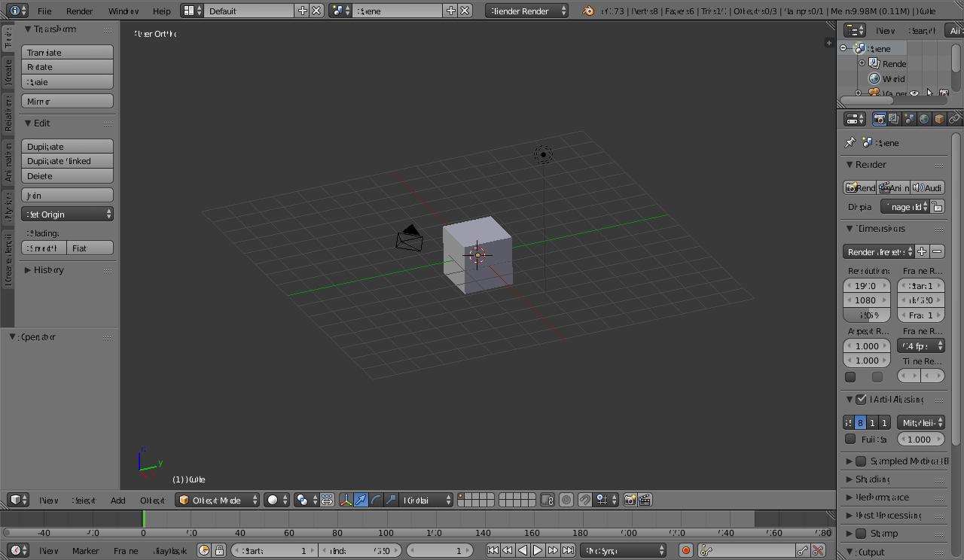This screenshot has width=964, height=560.
Task: Open the frame rate fps dropdown
Action: click(x=921, y=346)
